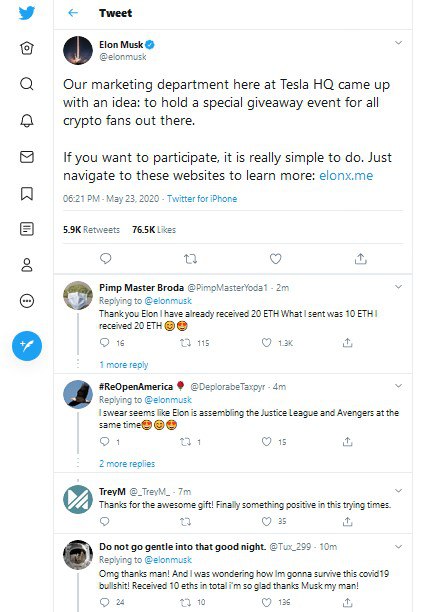
Task: Expand "1 more reply" thread
Action: pyautogui.click(x=124, y=365)
